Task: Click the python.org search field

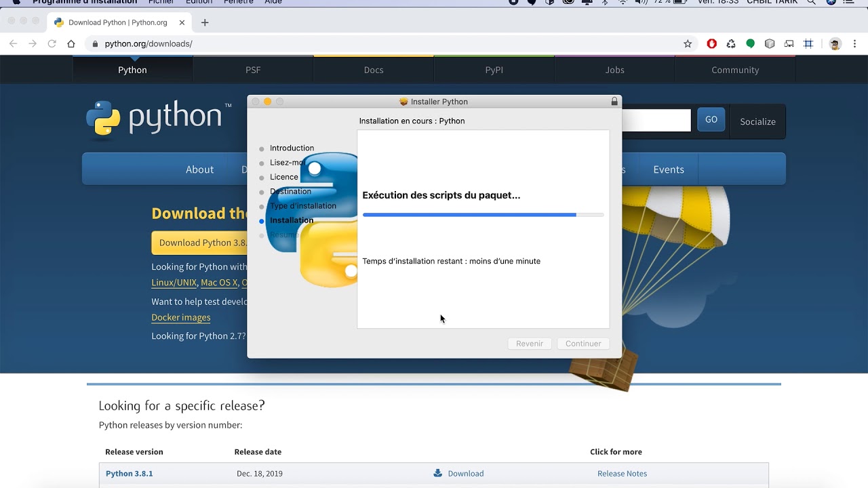Action: 656,120
